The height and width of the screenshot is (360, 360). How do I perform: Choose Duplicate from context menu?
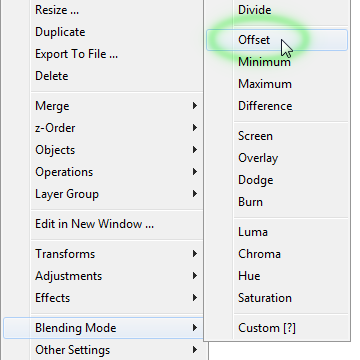103,32
